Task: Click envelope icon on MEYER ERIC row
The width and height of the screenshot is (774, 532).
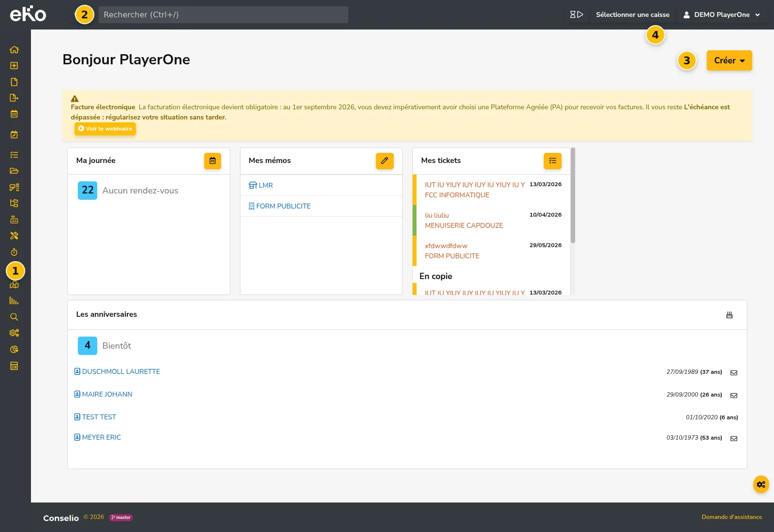Action: (x=734, y=438)
